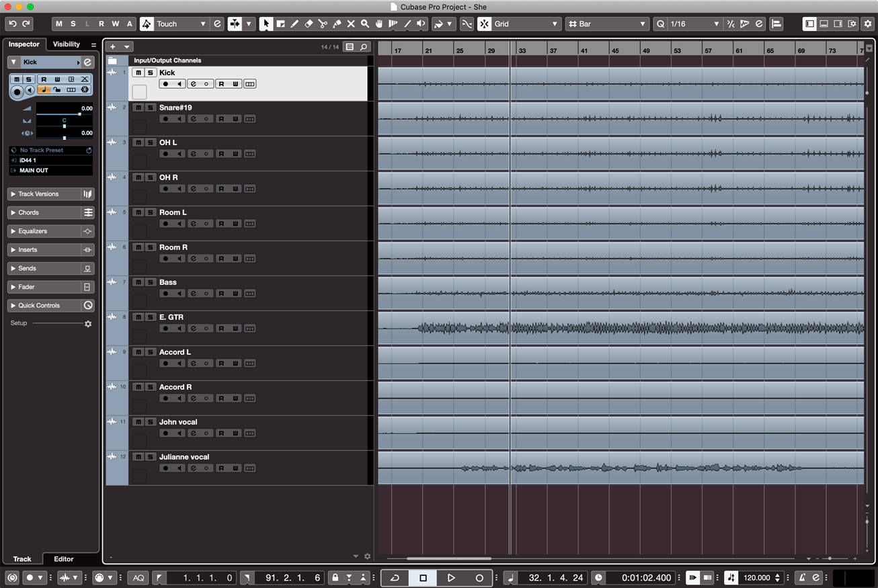Click the horizontal zoom slider

830,558
